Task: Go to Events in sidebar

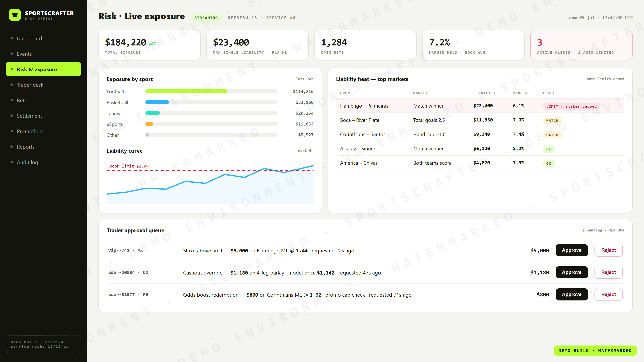Action: click(43, 54)
